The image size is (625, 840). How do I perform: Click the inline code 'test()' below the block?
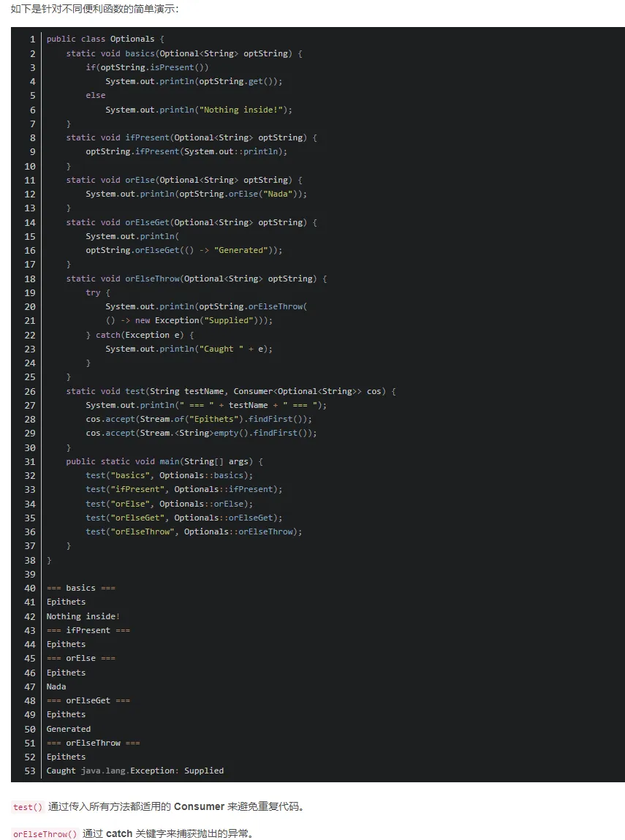click(x=28, y=807)
